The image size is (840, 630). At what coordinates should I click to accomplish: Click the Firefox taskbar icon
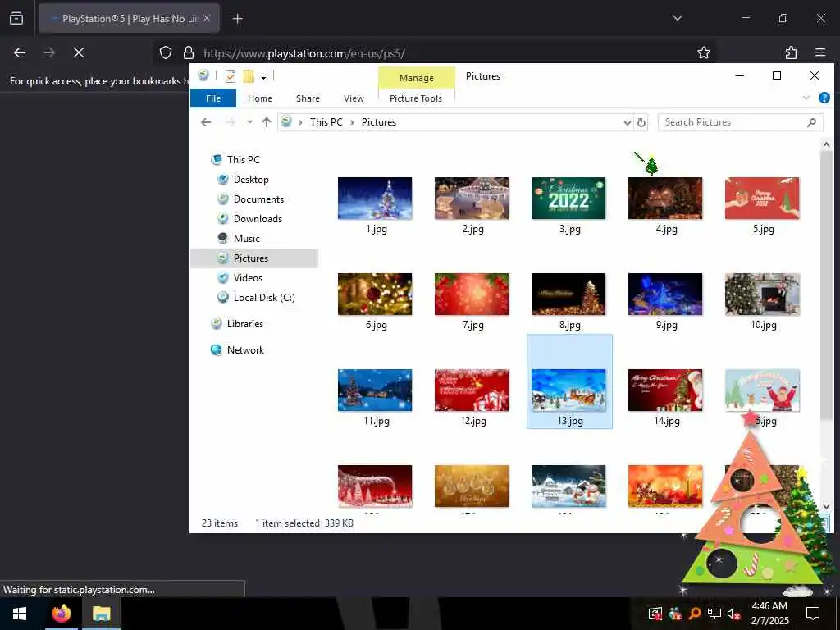tap(61, 614)
